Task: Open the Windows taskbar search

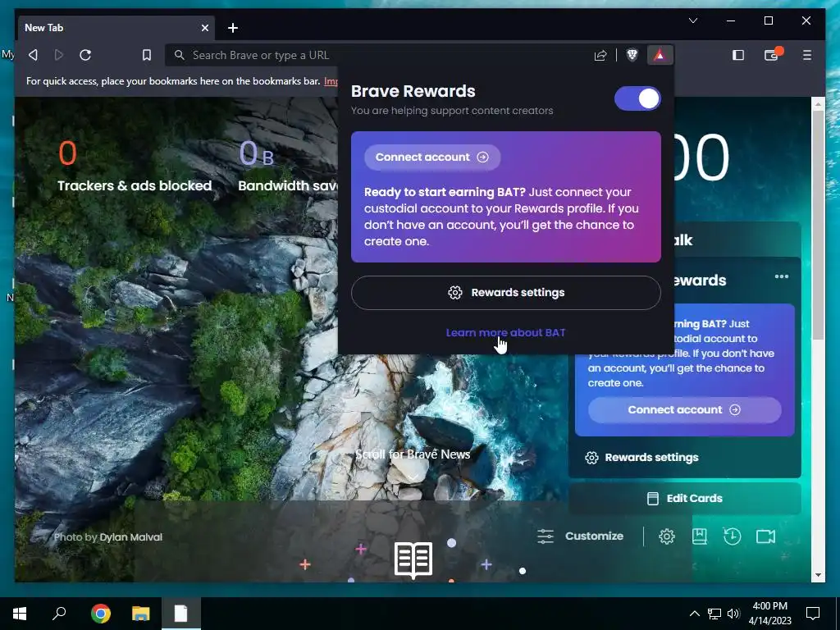Action: click(59, 614)
